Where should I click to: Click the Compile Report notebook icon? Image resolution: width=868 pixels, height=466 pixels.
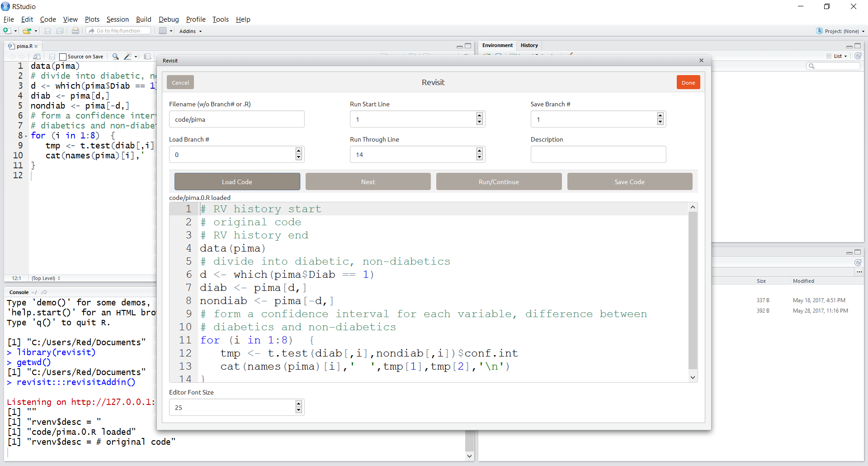(147, 57)
